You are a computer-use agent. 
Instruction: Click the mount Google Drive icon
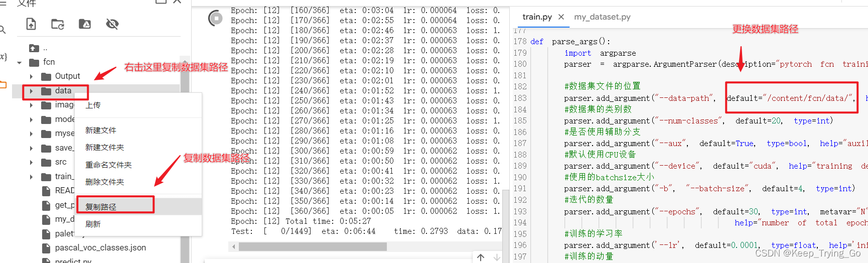(x=85, y=24)
